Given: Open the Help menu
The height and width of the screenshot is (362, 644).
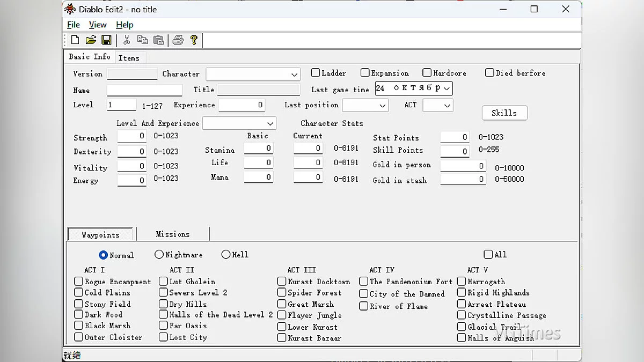Looking at the screenshot, I should (x=125, y=25).
